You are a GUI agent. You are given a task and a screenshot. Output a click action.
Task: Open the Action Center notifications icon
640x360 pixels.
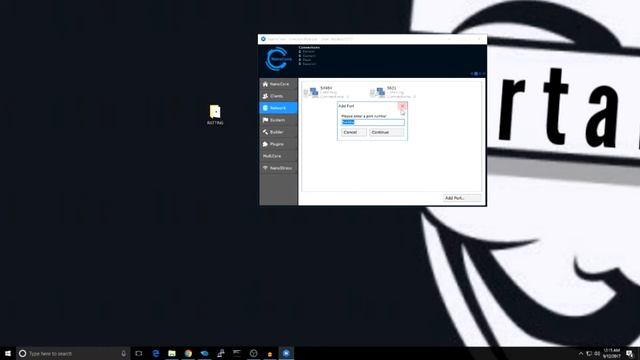coord(630,353)
